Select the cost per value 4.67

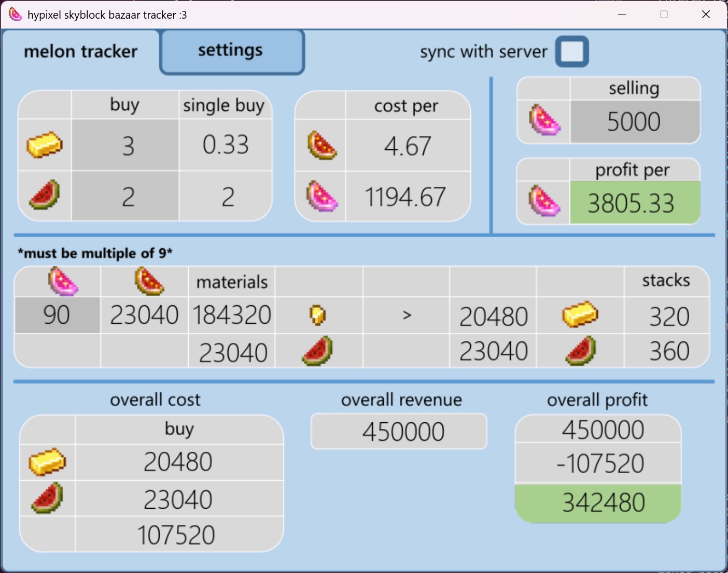tap(408, 146)
